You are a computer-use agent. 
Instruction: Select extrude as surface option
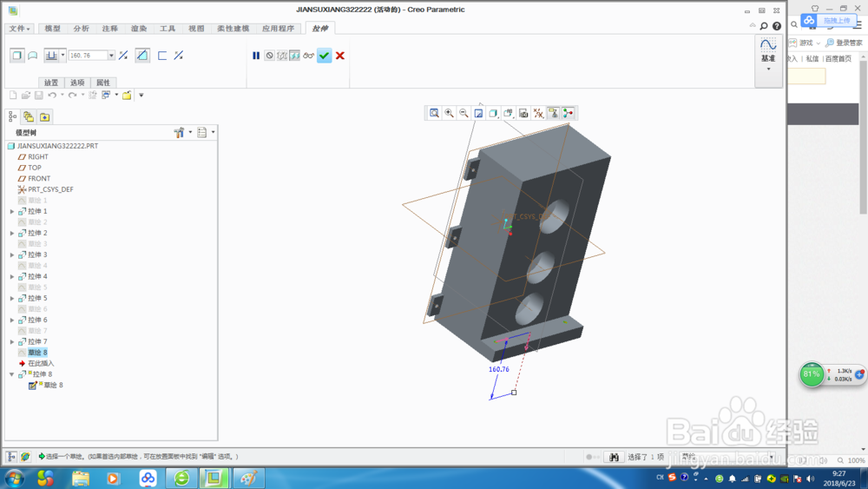(x=33, y=56)
